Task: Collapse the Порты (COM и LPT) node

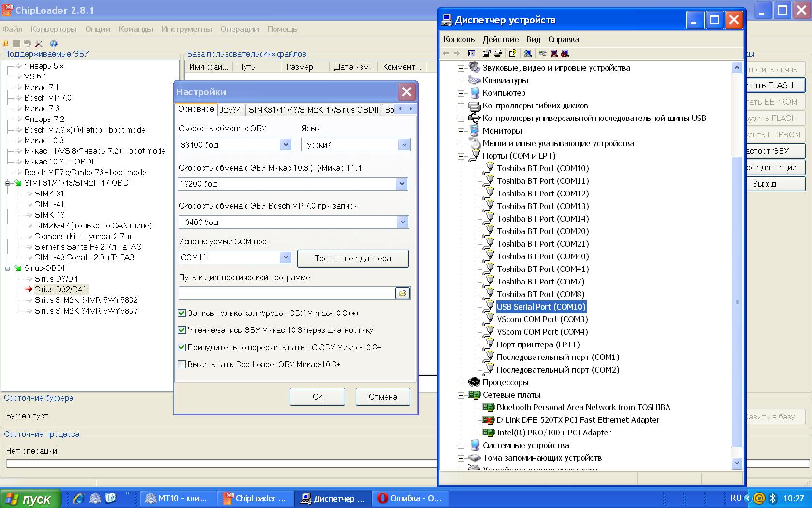Action: tap(461, 156)
